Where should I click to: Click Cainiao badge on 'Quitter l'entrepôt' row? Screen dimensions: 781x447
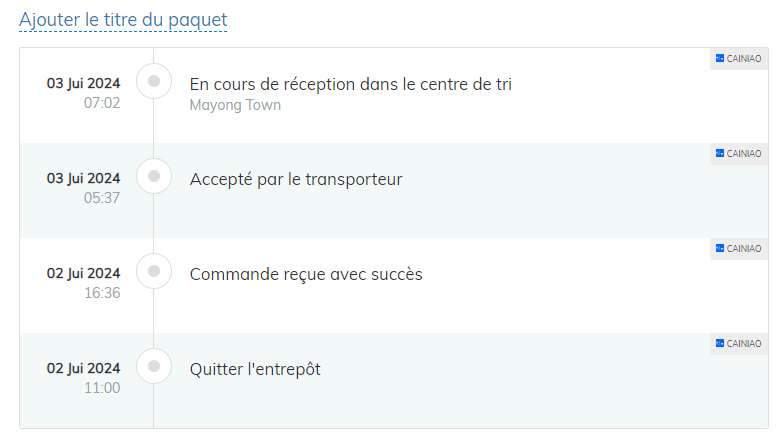[739, 343]
